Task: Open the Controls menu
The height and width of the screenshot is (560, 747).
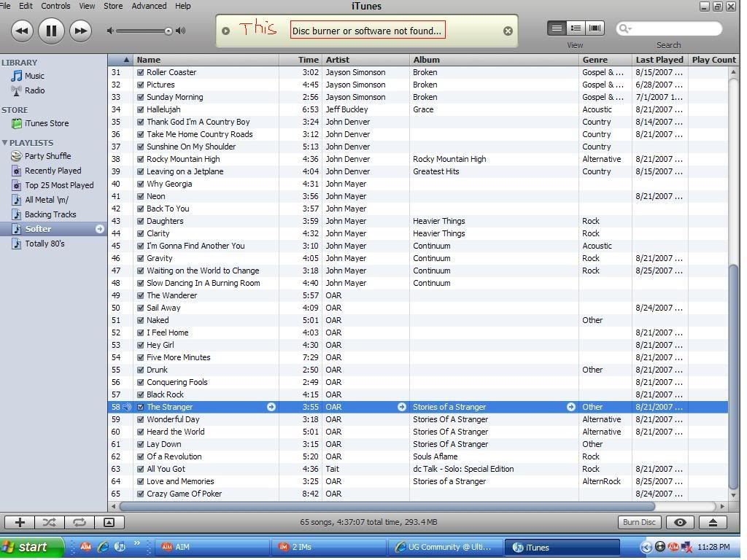Action: (55, 6)
